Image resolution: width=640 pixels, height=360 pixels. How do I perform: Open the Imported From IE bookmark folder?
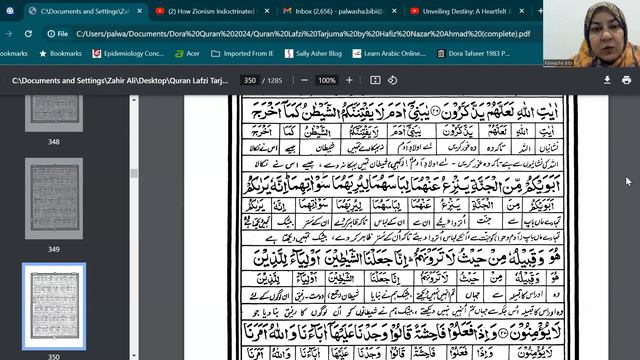pos(242,53)
